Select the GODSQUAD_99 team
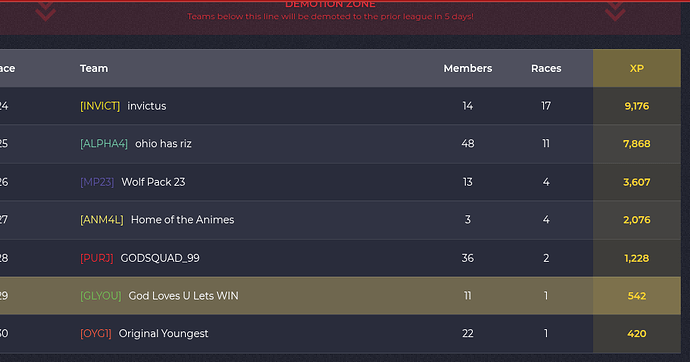 tap(160, 258)
